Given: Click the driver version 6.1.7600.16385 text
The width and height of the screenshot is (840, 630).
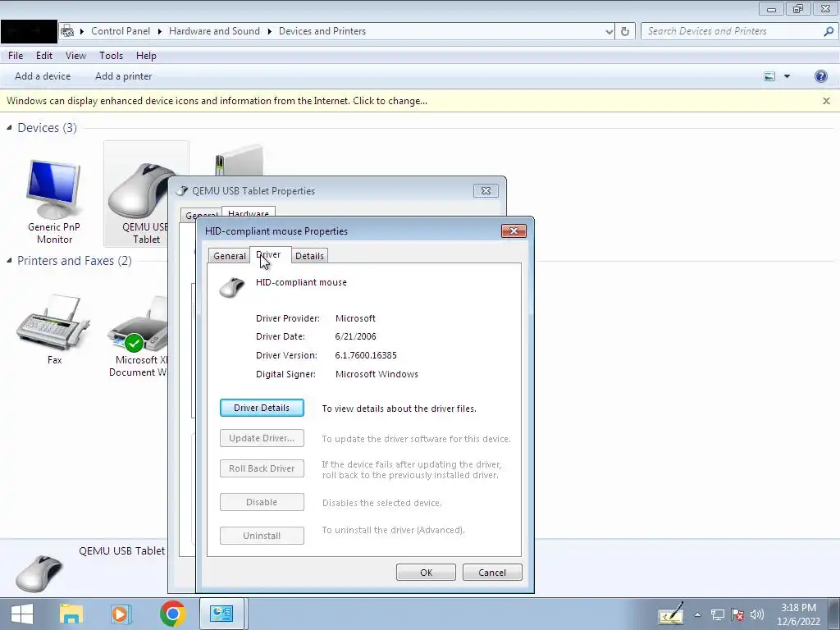Looking at the screenshot, I should point(366,355).
